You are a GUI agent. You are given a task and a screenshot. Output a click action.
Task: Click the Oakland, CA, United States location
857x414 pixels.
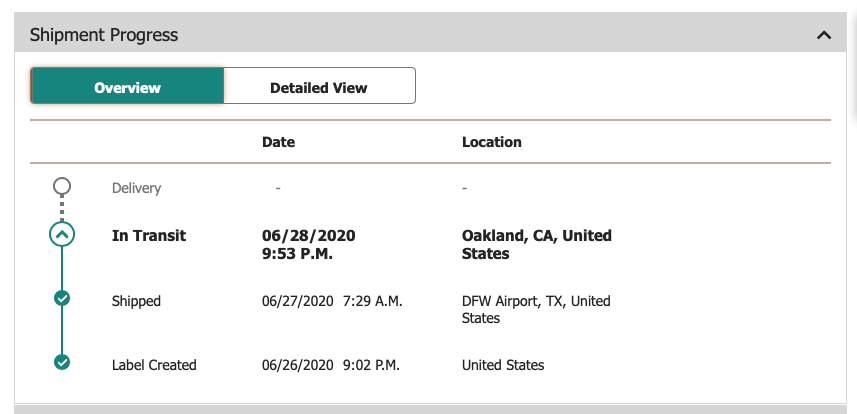pyautogui.click(x=537, y=244)
